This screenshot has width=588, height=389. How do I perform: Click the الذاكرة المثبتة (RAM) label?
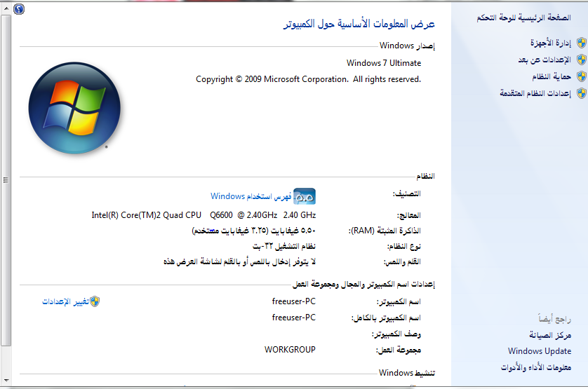[385, 231]
